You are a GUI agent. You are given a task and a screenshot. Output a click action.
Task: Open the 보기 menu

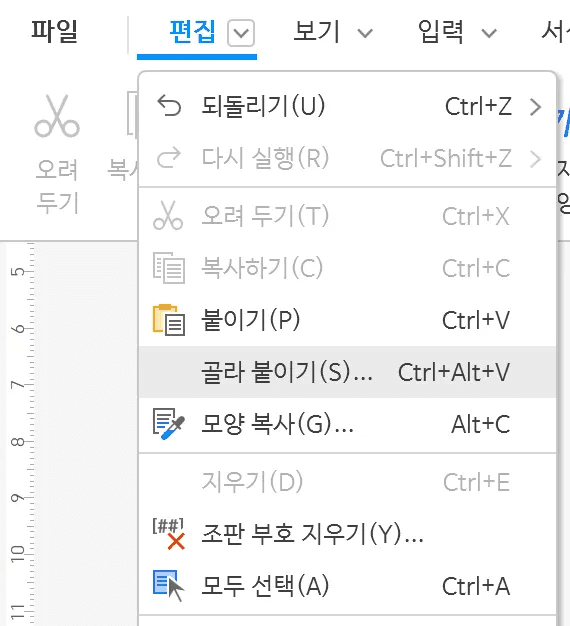coord(316,32)
